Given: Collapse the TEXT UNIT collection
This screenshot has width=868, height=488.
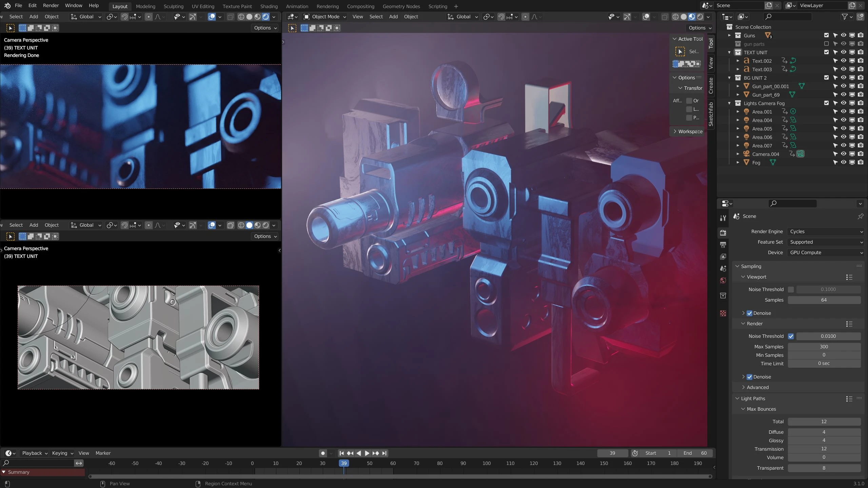Looking at the screenshot, I should [729, 52].
